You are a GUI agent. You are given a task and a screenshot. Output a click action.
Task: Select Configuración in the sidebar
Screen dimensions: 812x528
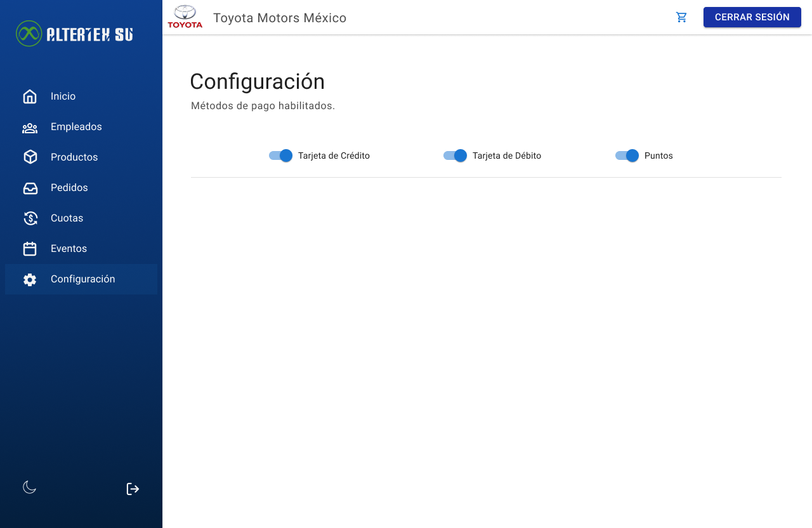click(81, 279)
